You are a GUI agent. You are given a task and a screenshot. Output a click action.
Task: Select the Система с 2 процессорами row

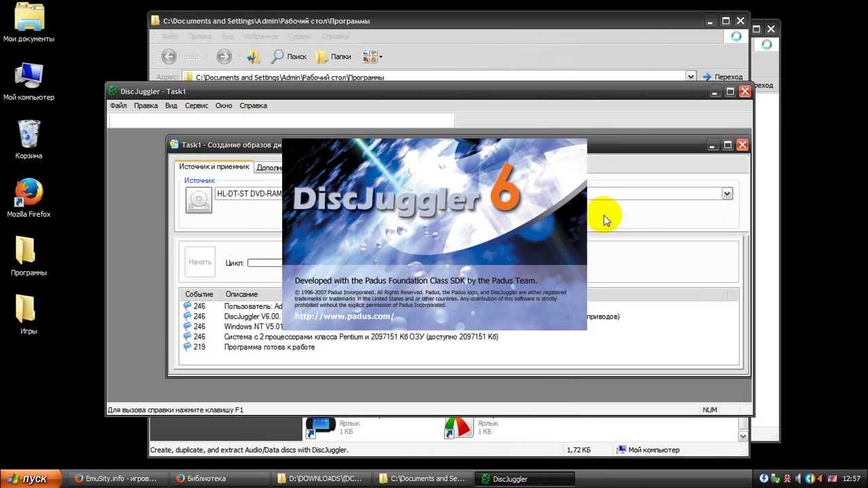pyautogui.click(x=340, y=337)
